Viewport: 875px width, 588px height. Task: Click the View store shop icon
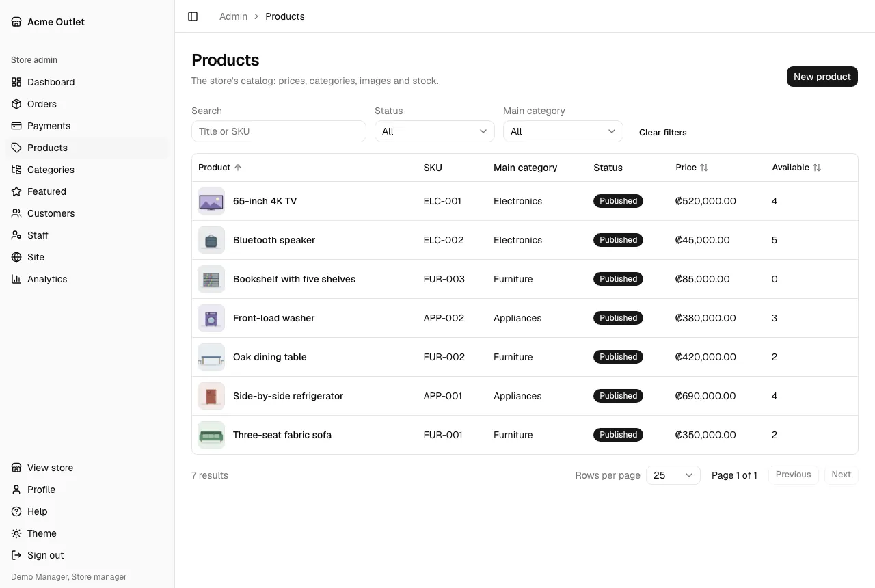[x=16, y=468]
